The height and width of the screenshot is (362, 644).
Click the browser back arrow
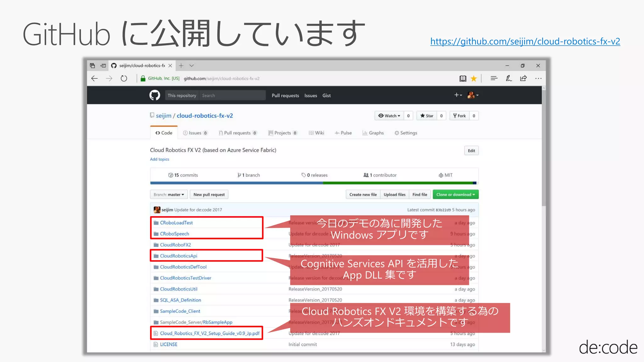pyautogui.click(x=94, y=79)
